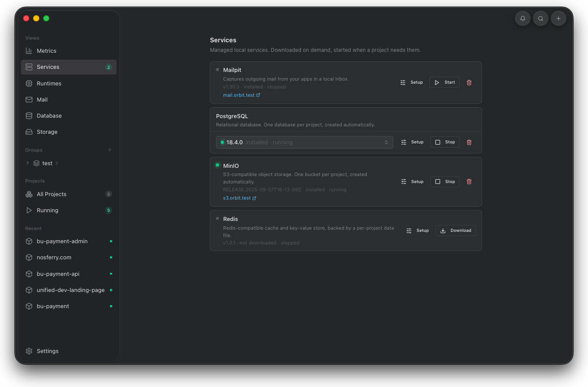Click the Services badge showing 2

109,67
